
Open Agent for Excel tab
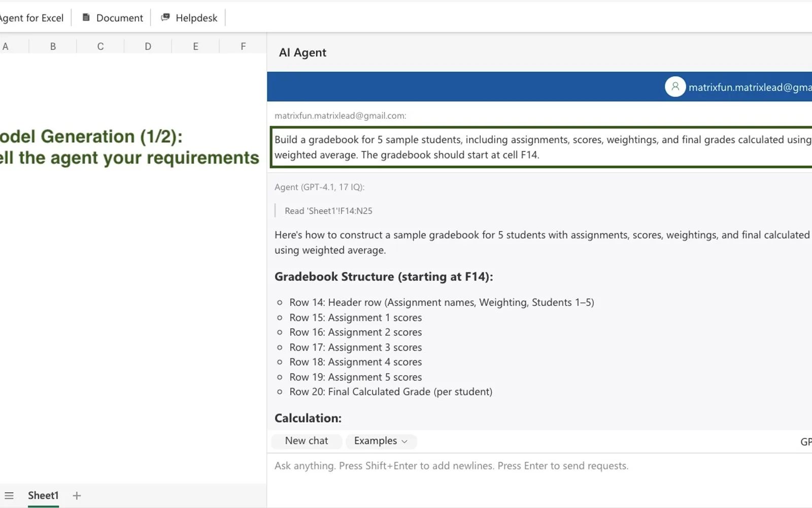31,18
